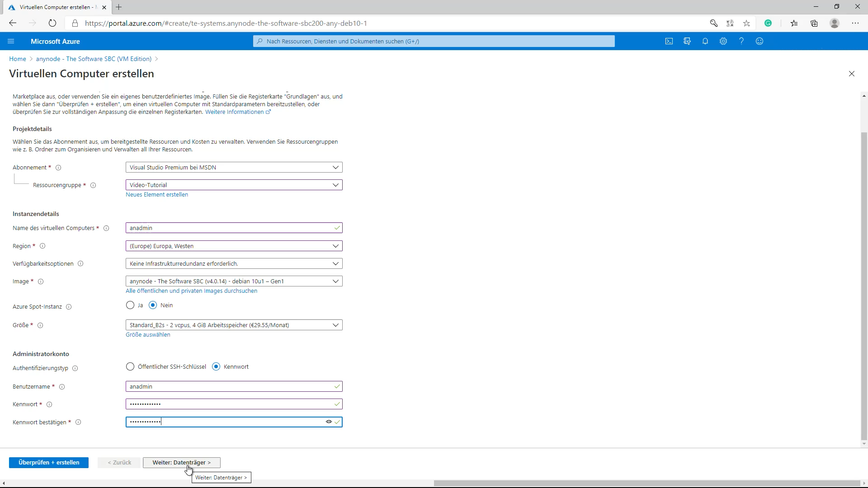Click the Azure resource search box
This screenshot has width=868, height=488.
click(434, 41)
